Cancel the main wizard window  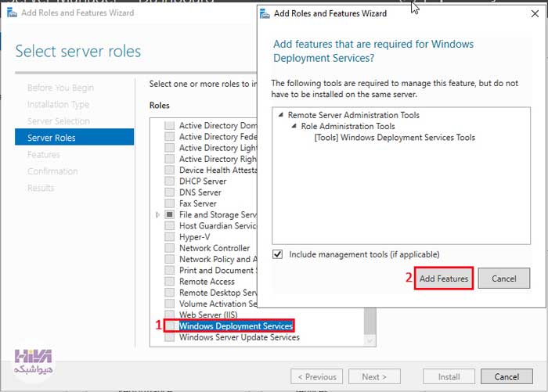pyautogui.click(x=507, y=376)
